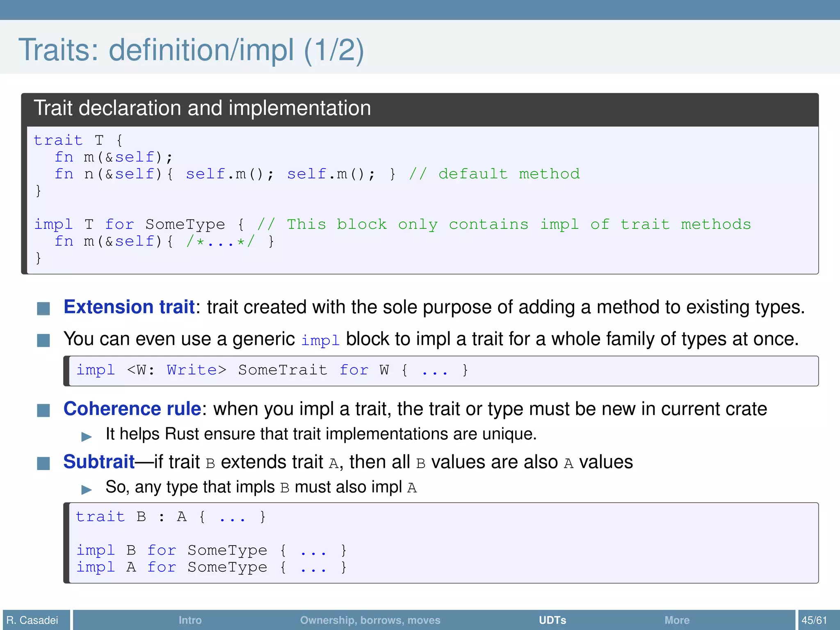Screen dimensions: 840x630
Task: Click the '// default method' comment in code
Action: point(494,174)
